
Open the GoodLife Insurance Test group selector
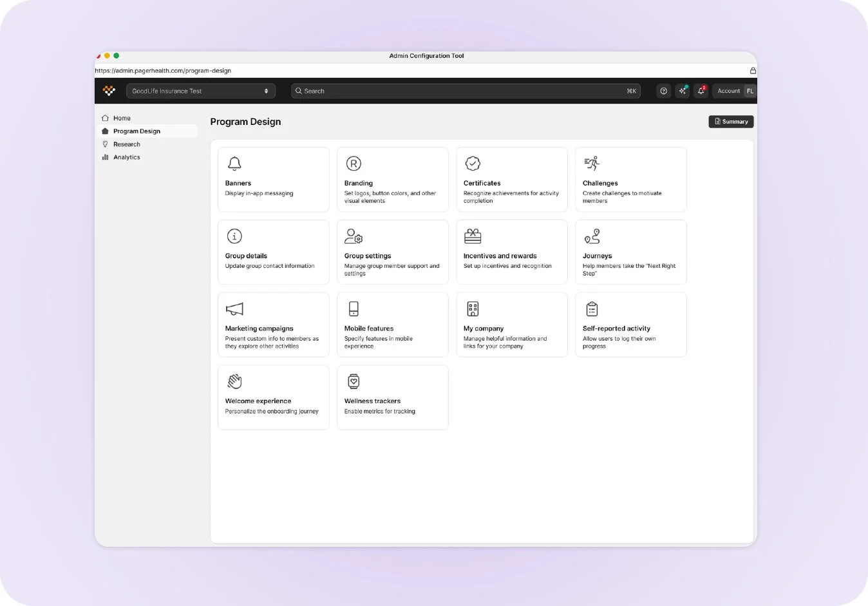[193, 90]
